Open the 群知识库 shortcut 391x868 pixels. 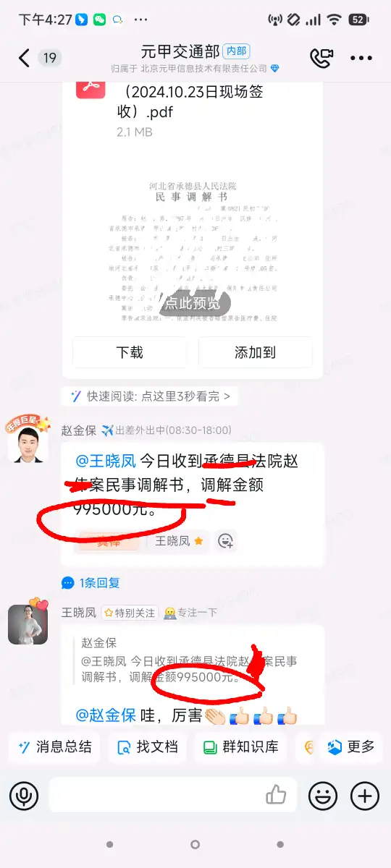[x=240, y=746]
